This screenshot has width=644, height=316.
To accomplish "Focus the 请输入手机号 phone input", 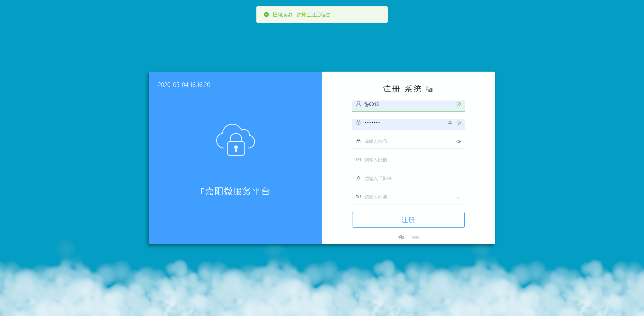I will pyautogui.click(x=410, y=179).
